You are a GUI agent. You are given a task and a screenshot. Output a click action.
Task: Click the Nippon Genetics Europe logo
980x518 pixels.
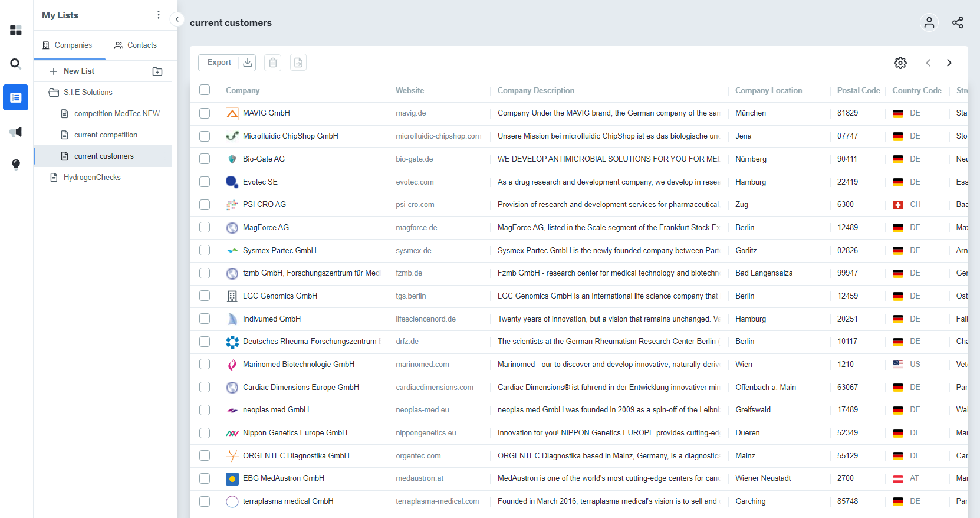point(232,433)
